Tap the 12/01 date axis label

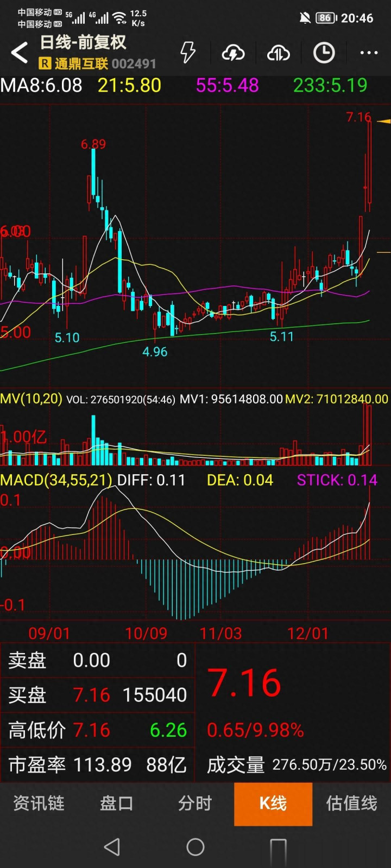click(308, 634)
